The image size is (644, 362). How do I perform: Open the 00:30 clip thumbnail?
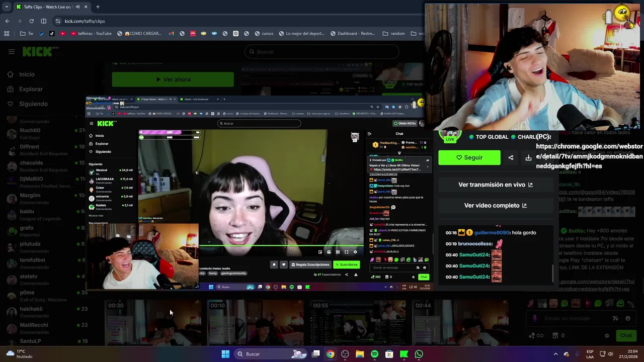(153, 322)
